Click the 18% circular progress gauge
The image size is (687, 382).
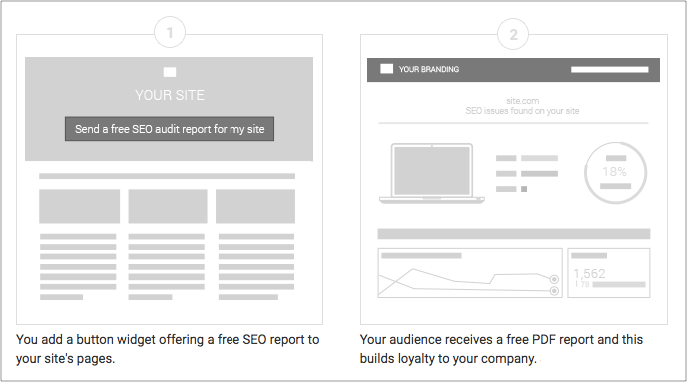click(616, 173)
